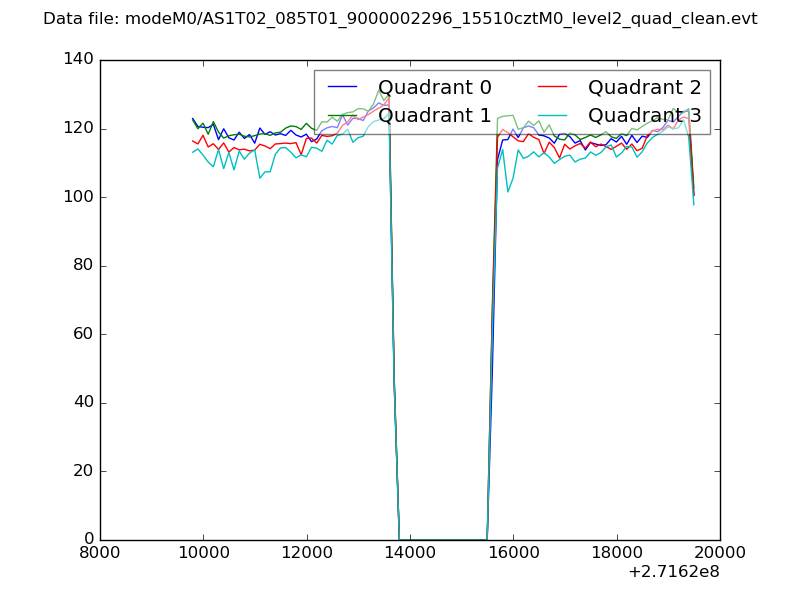Screen dimensions: 800x600
Task: Select the blue line sample in legend
Action: (344, 88)
